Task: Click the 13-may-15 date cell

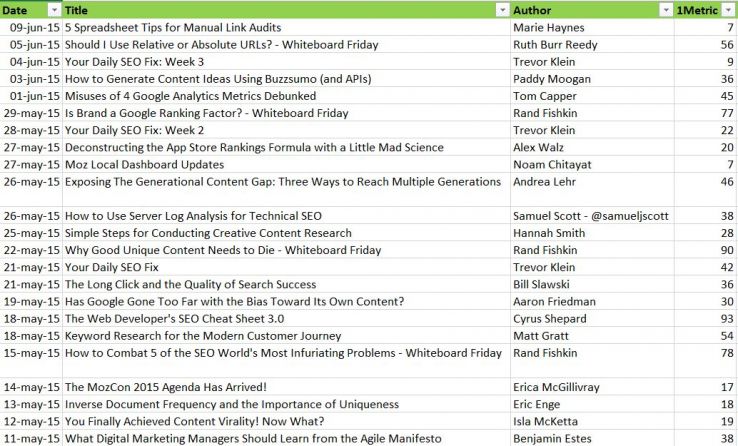Action: click(33, 404)
